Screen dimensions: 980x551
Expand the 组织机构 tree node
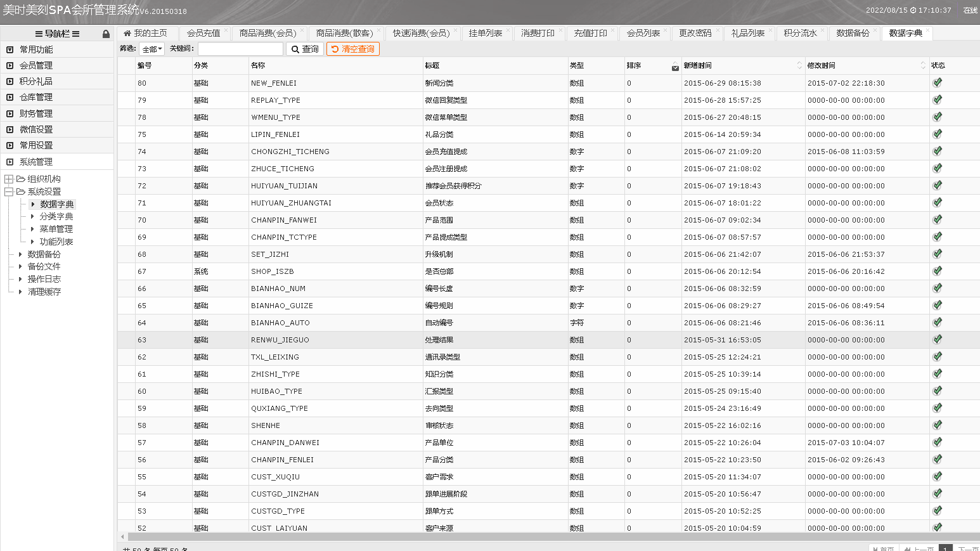tap(9, 179)
